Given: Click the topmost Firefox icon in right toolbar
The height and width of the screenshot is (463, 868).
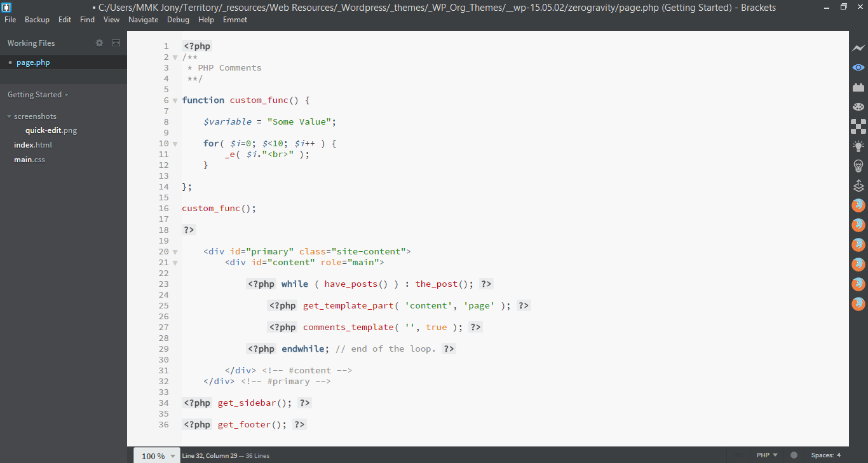Looking at the screenshot, I should coord(858,205).
